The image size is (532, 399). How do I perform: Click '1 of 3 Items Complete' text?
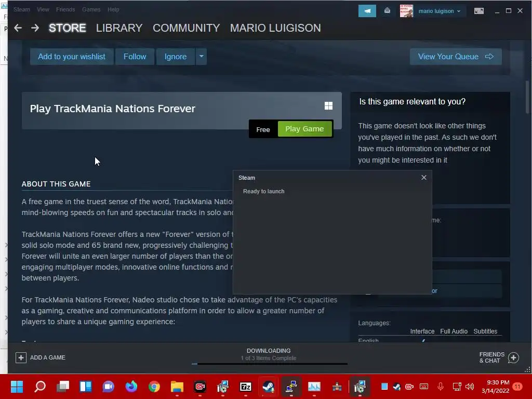[269, 358]
